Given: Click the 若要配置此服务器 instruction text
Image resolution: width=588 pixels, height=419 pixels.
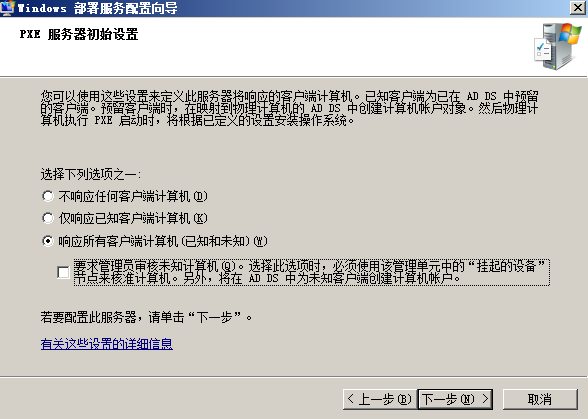Looking at the screenshot, I should coord(146,317).
